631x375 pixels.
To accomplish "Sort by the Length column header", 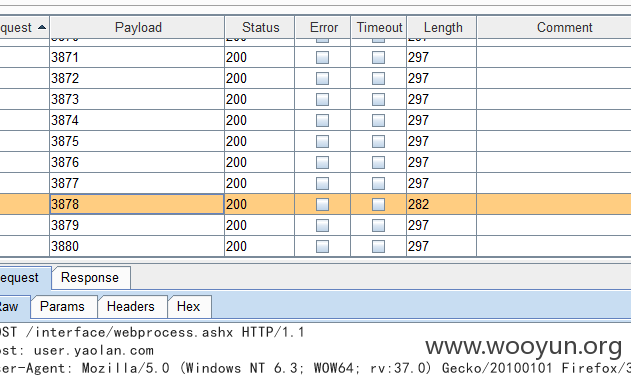I will 442,27.
